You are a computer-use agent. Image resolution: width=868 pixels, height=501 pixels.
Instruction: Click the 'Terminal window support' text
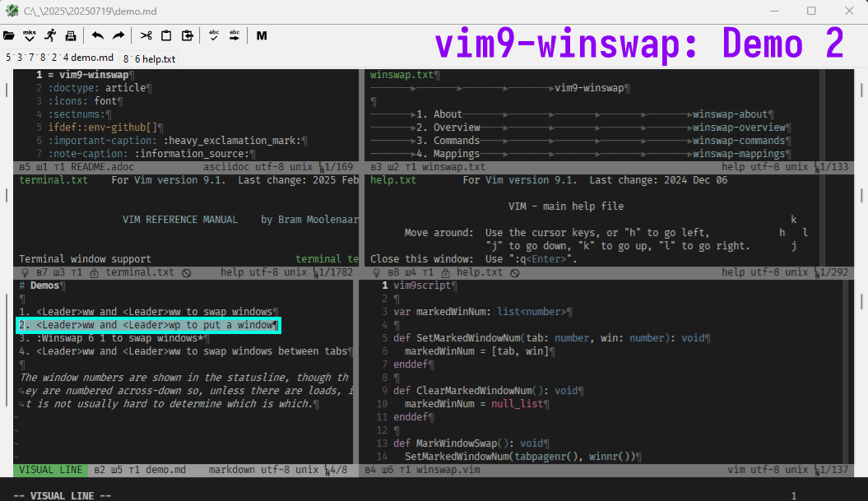point(85,259)
